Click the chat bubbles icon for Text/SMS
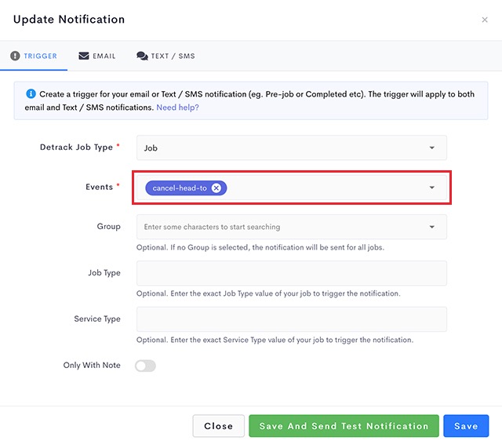The height and width of the screenshot is (448, 502). (142, 56)
